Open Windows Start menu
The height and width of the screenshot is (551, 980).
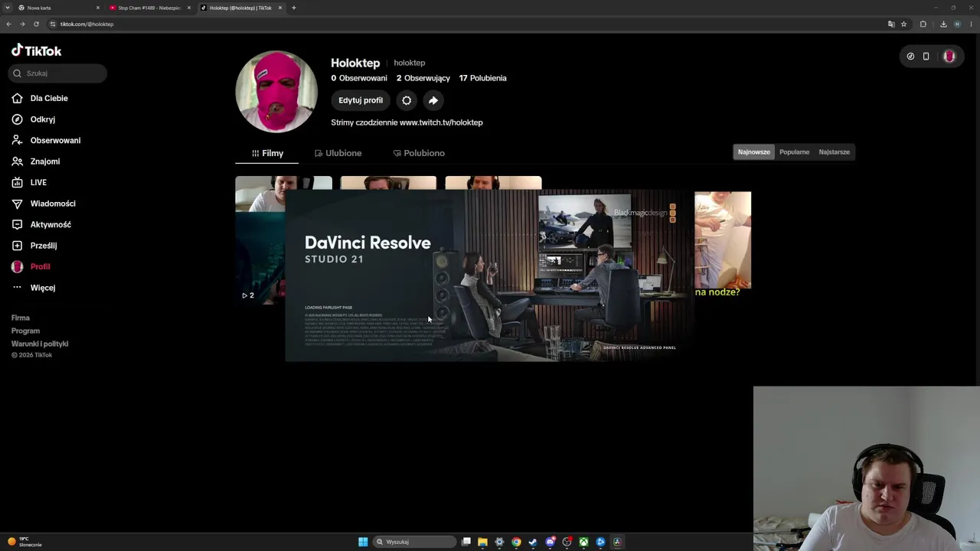(363, 542)
